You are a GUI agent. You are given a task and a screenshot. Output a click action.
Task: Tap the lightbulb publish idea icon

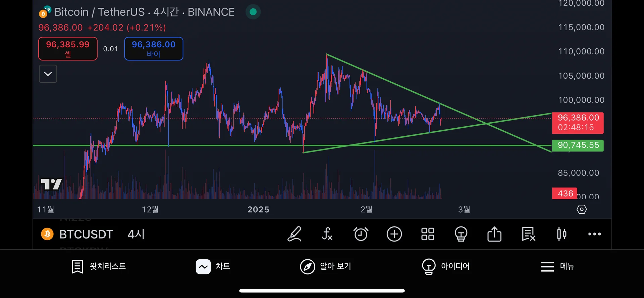pos(461,234)
